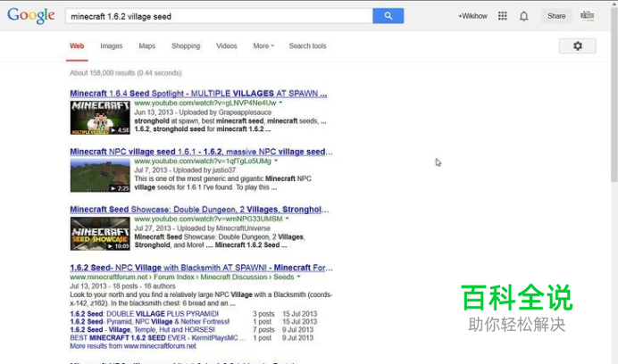
Task: Open 1.6.2 Seed NPC Village Blacksmith result
Action: pyautogui.click(x=201, y=268)
